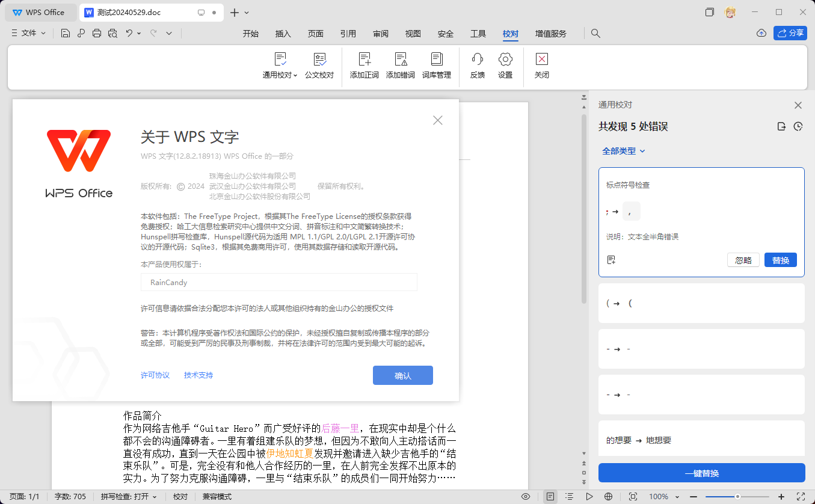The height and width of the screenshot is (504, 815).
Task: Click the zoom in plus icon
Action: tap(781, 497)
